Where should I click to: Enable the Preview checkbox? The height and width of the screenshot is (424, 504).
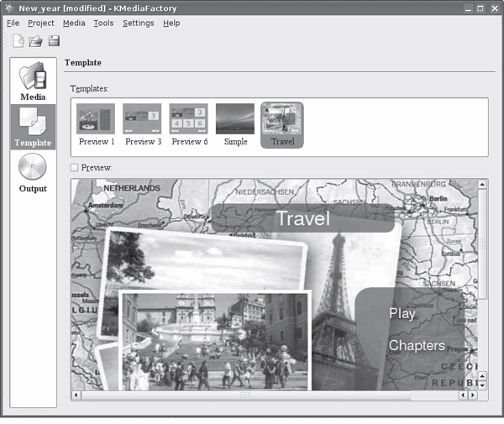pyautogui.click(x=76, y=168)
